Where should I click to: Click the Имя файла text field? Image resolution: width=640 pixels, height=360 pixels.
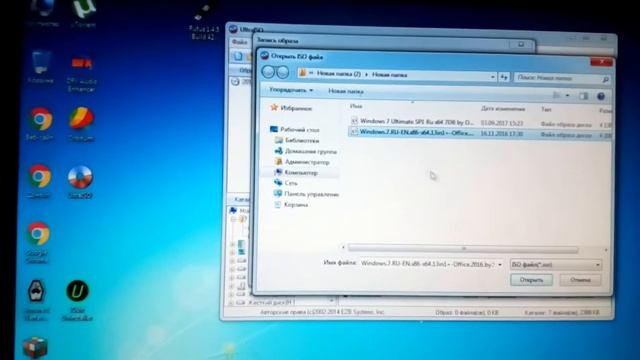(427, 264)
